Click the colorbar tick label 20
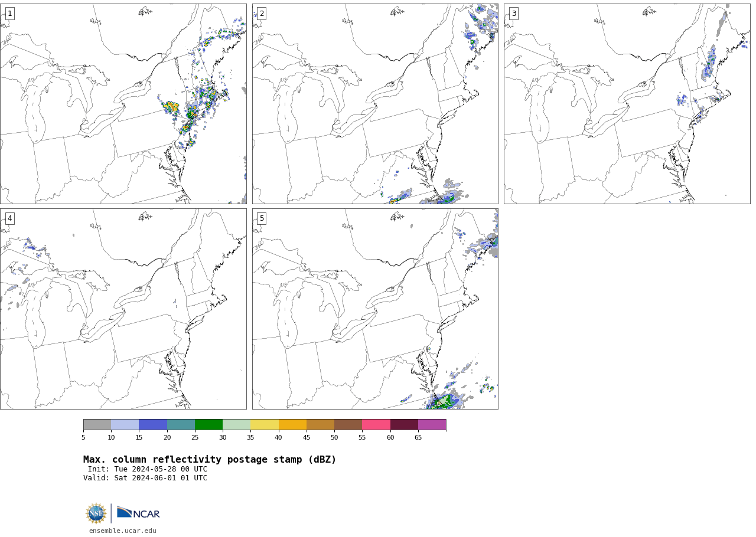The width and height of the screenshot is (756, 537). [x=167, y=437]
